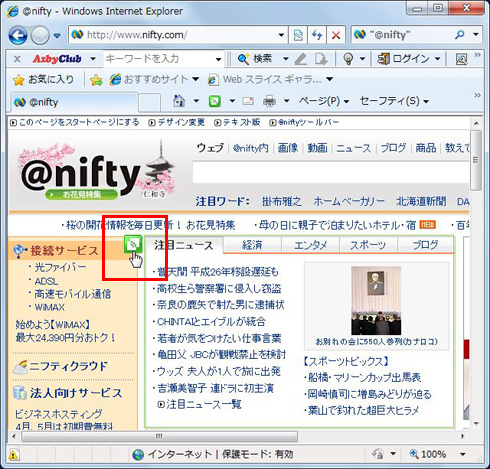The width and height of the screenshot is (490, 469).
Task: Click the lightbulb icon in AzbyClub toolbar
Action: [348, 59]
